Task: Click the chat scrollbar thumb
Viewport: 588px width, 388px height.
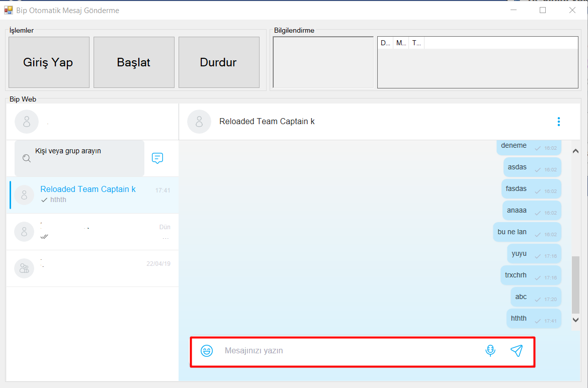Action: pos(575,285)
